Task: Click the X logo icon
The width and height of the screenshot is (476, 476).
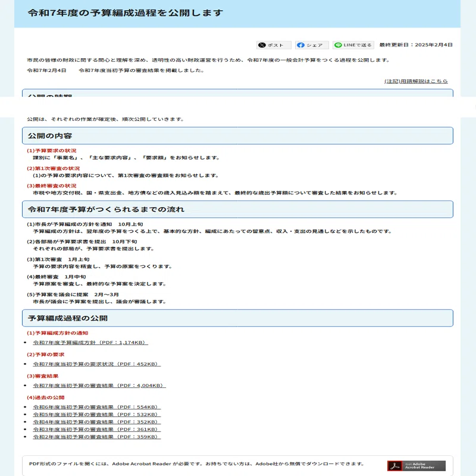Action: click(x=262, y=45)
